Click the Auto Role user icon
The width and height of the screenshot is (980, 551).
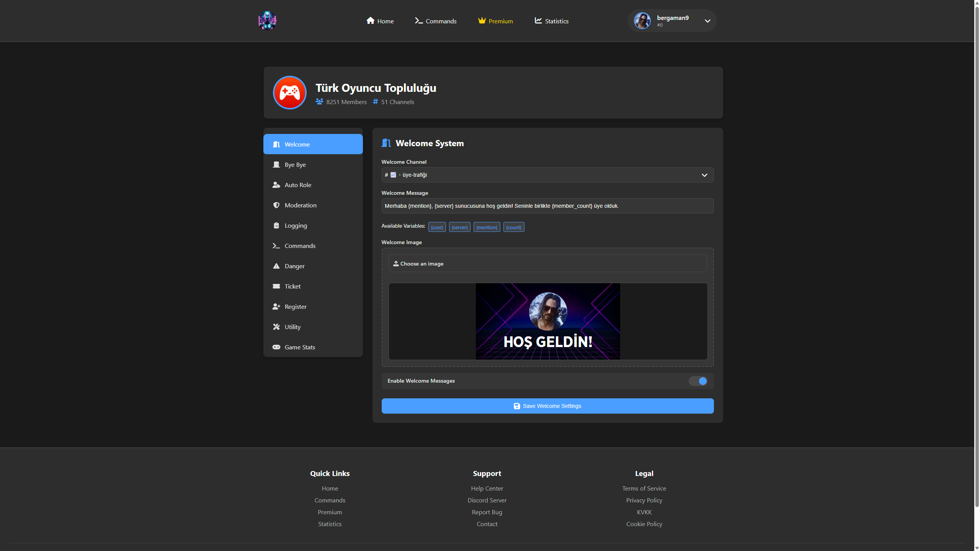point(276,185)
